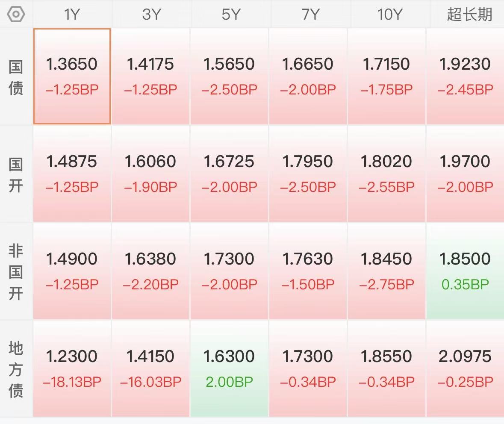Open the 国开 row label

[16, 175]
